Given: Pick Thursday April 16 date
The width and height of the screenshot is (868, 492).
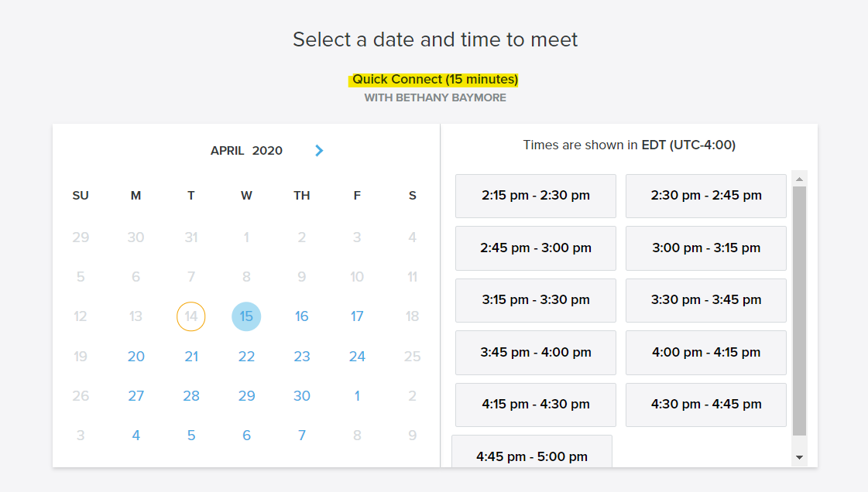Looking at the screenshot, I should [302, 316].
